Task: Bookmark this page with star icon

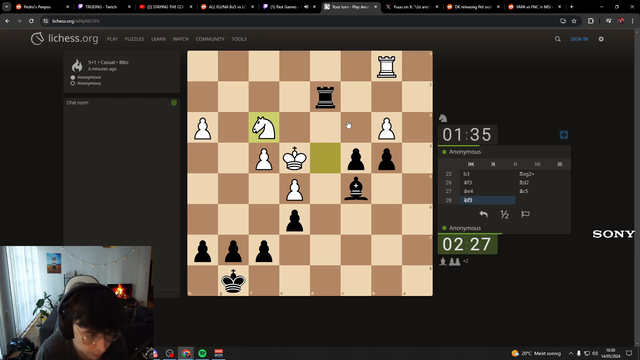Action: tap(574, 21)
